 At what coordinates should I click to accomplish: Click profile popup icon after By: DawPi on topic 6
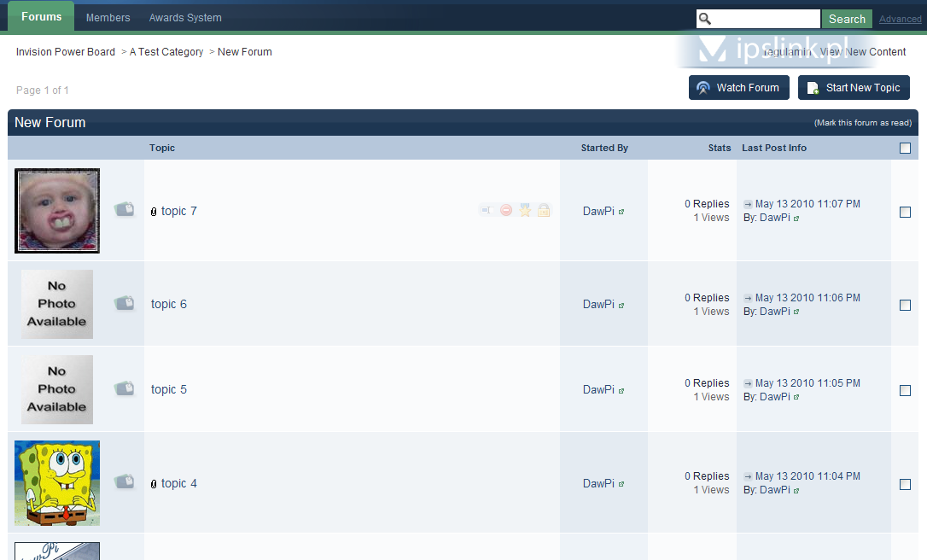point(796,312)
